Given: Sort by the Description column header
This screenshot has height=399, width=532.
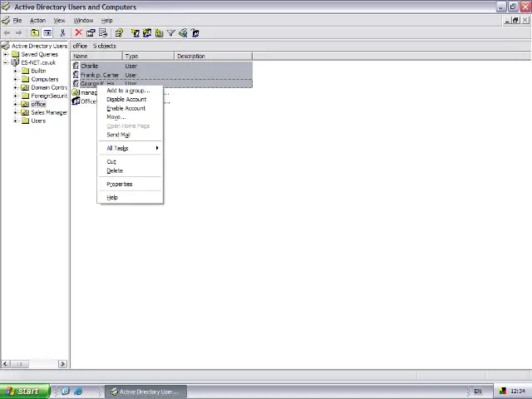Looking at the screenshot, I should 213,56.
